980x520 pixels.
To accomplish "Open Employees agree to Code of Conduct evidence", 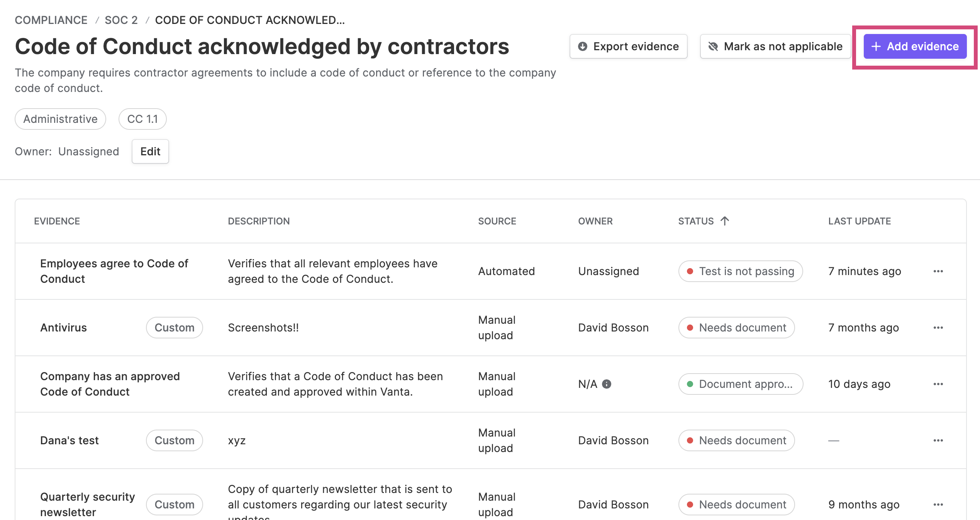I will (x=114, y=271).
